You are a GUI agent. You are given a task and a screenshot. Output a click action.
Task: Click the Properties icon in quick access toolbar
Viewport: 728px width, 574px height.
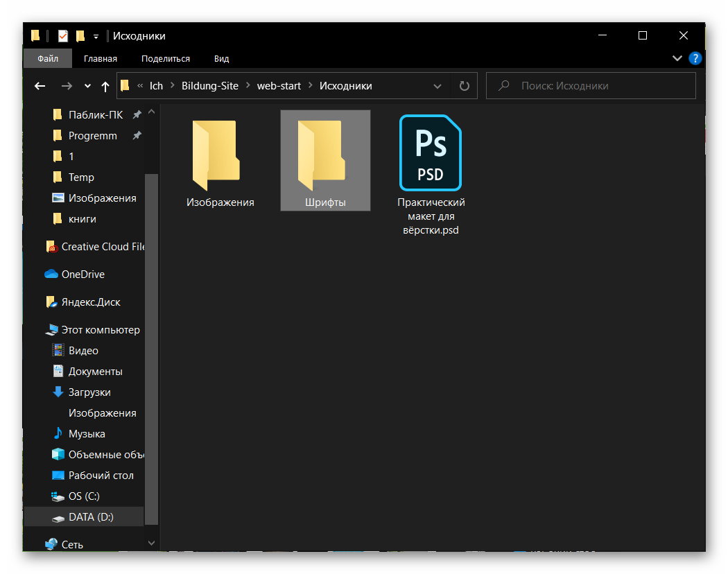coord(62,36)
